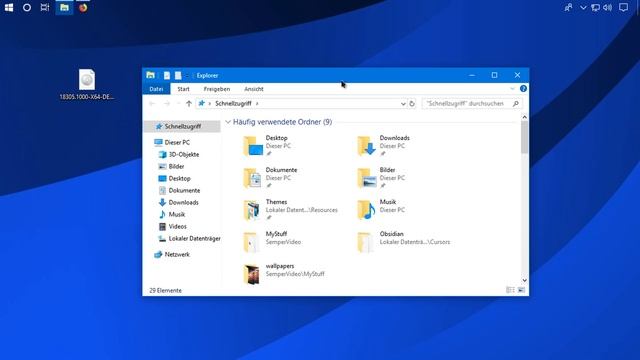The height and width of the screenshot is (360, 640).
Task: Select the Themes folder icon
Action: (252, 210)
